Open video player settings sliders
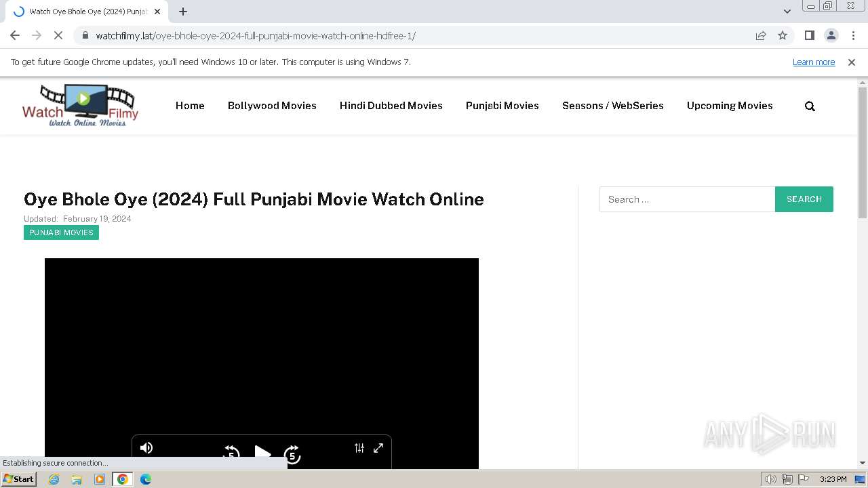Image resolution: width=868 pixels, height=488 pixels. [359, 448]
